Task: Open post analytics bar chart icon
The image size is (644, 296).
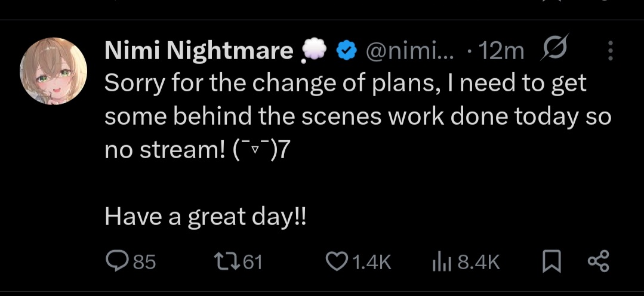Action: pyautogui.click(x=440, y=261)
